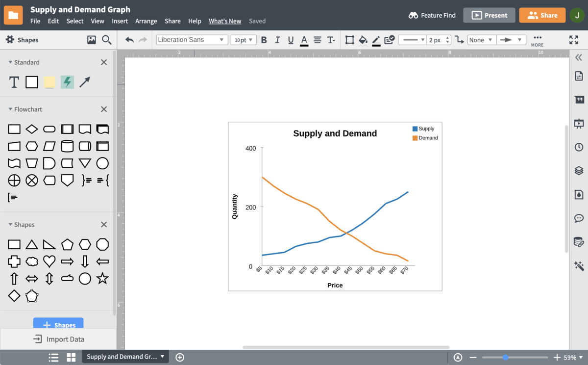Toggle italic text formatting
Image resolution: width=588 pixels, height=365 pixels.
277,40
